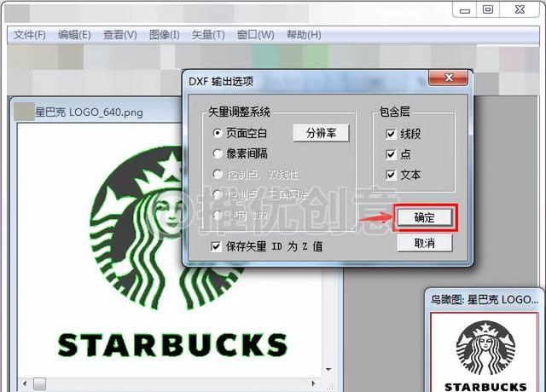Click the 分辨率 button

[x=321, y=133]
